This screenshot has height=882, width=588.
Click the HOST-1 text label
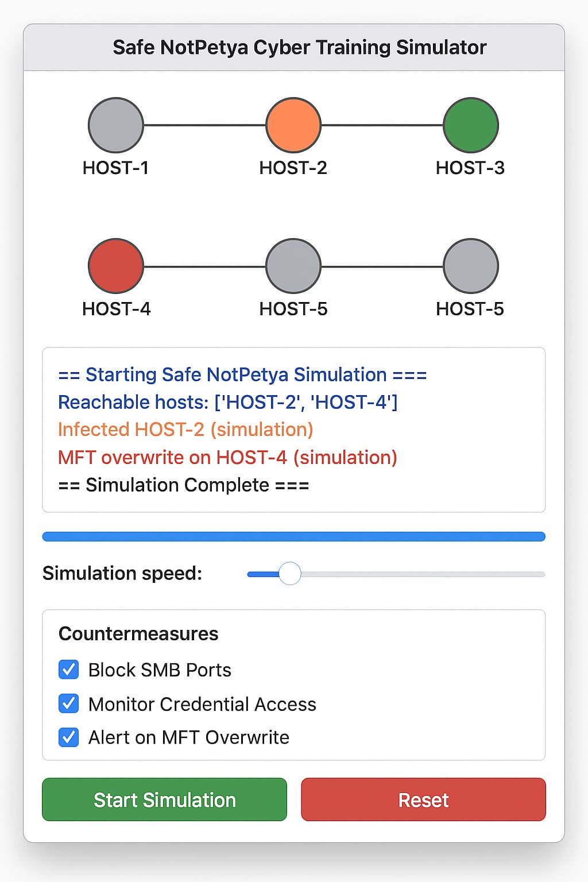click(x=116, y=168)
